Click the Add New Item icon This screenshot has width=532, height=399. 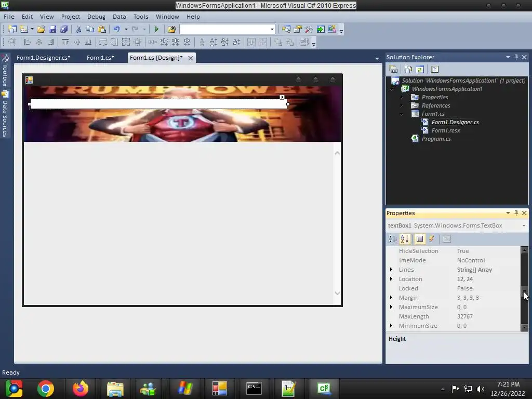tap(24, 29)
